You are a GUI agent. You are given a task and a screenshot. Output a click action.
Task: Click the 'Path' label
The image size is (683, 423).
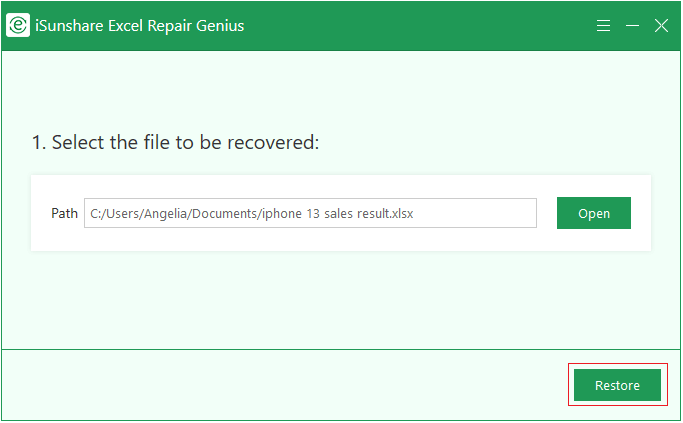[x=64, y=213]
